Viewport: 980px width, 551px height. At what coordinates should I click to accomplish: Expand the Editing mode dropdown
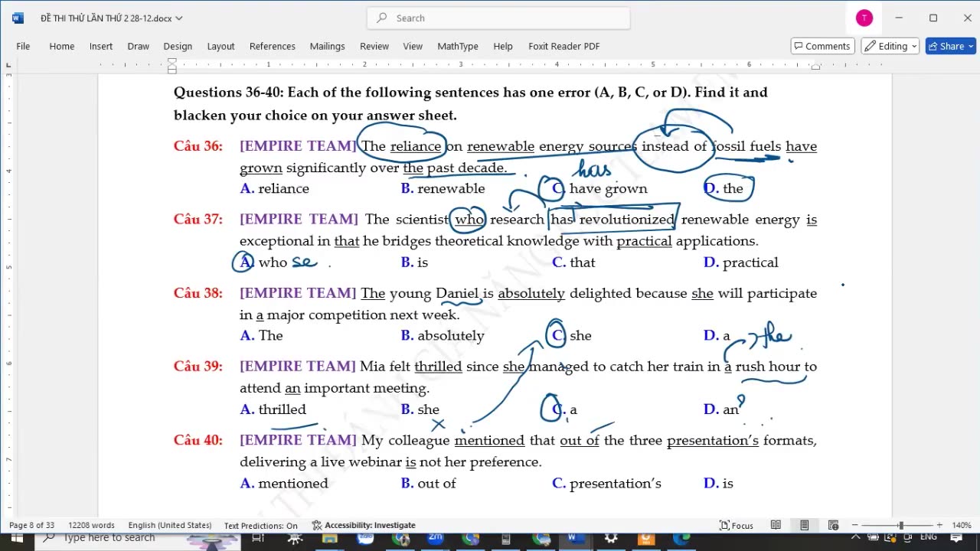(x=890, y=46)
